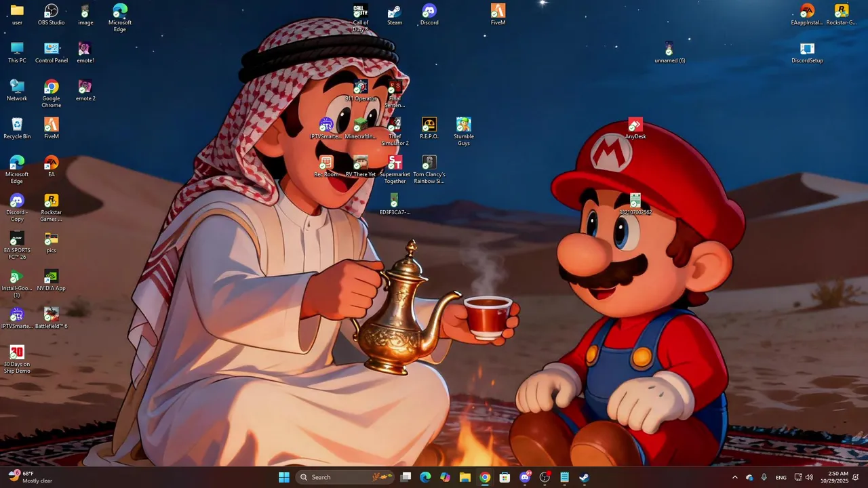Open EA SPORTS FC 26 shortcut
This screenshot has width=868, height=488.
(17, 245)
